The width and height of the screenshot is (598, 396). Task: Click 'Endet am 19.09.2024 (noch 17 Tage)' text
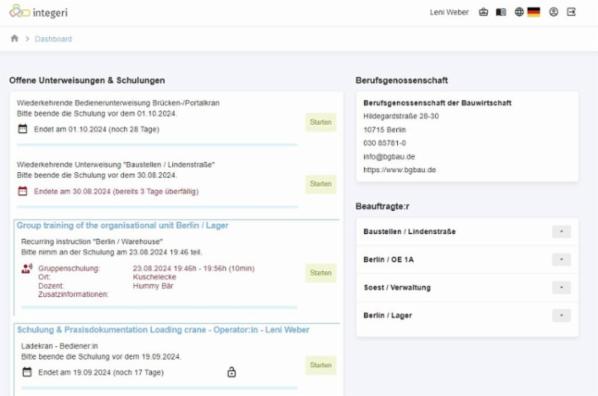tap(101, 372)
